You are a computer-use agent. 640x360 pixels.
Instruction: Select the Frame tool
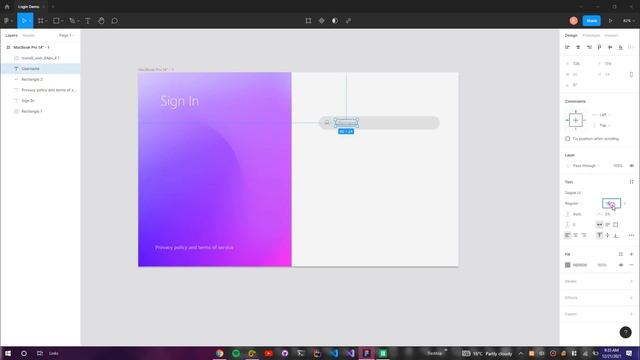click(41, 21)
